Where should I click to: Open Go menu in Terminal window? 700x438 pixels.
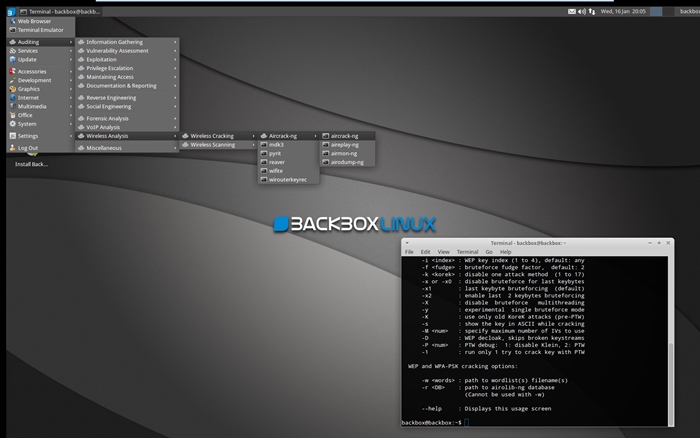(489, 252)
